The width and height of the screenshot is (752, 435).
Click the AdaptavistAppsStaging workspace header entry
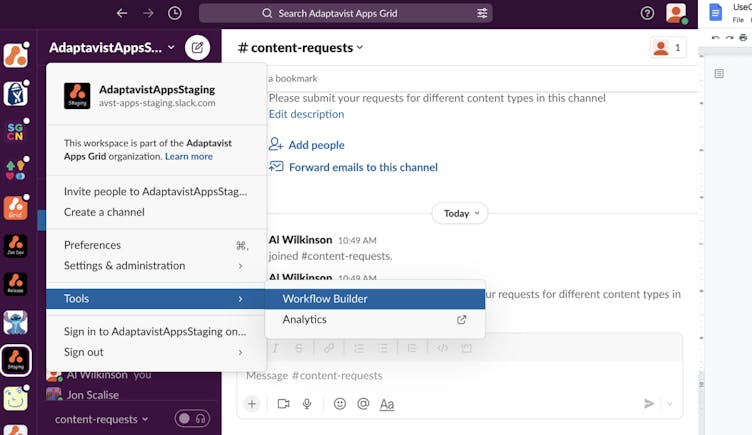point(156,95)
